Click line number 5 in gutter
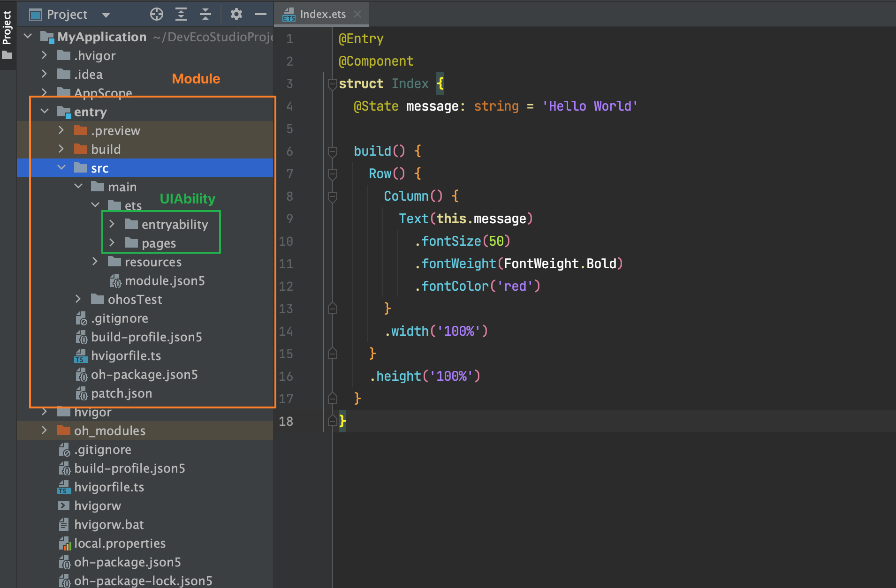The height and width of the screenshot is (588, 896). (289, 129)
